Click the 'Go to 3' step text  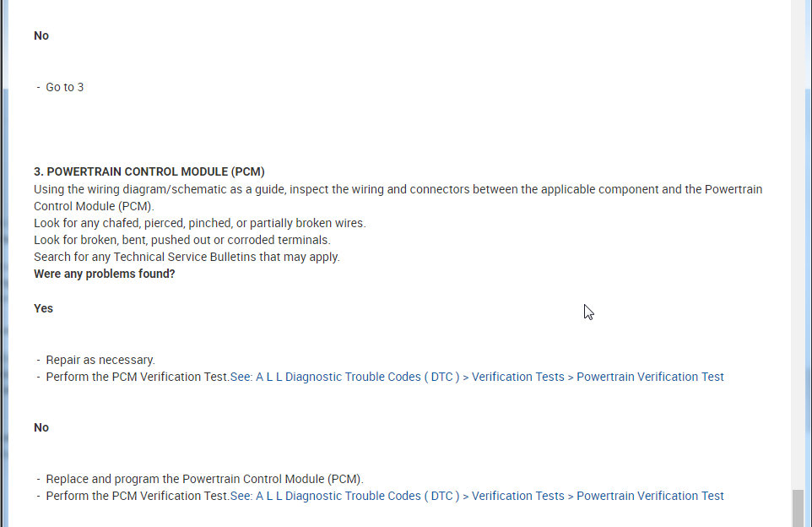point(64,87)
